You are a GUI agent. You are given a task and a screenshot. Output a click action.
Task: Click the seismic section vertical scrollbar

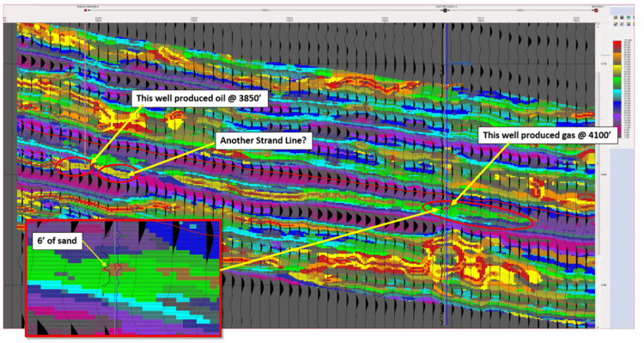598,163
